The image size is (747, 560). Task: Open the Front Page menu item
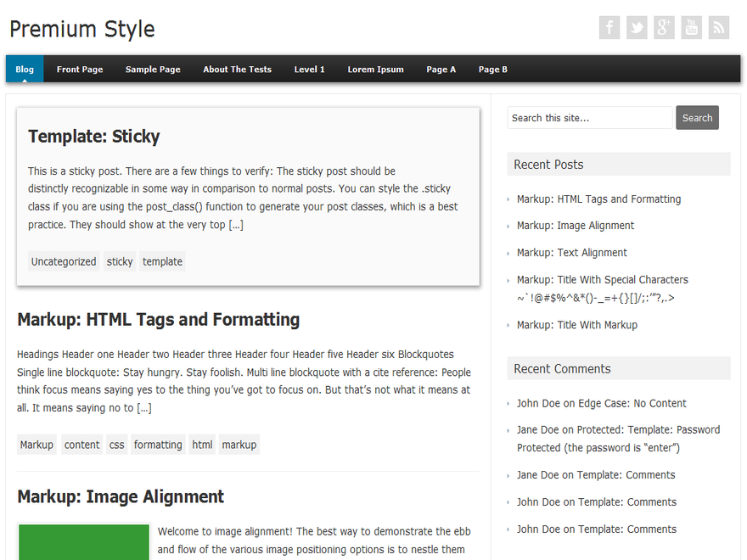point(80,69)
